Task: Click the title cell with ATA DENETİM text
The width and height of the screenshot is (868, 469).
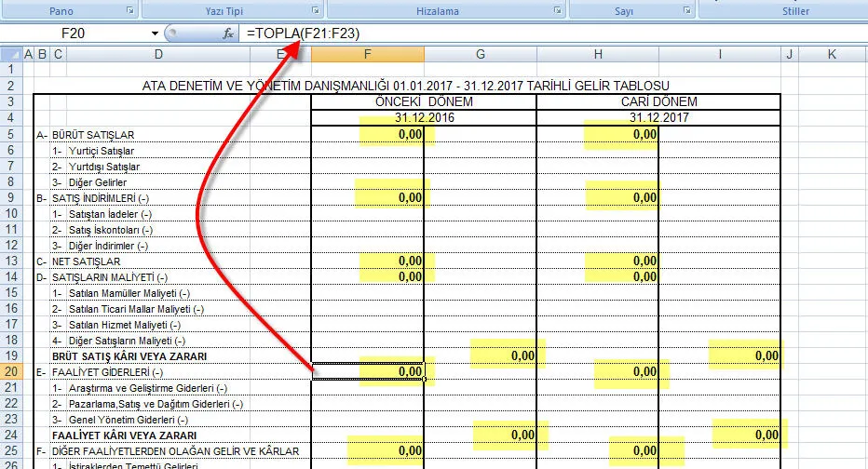Action: (404, 86)
